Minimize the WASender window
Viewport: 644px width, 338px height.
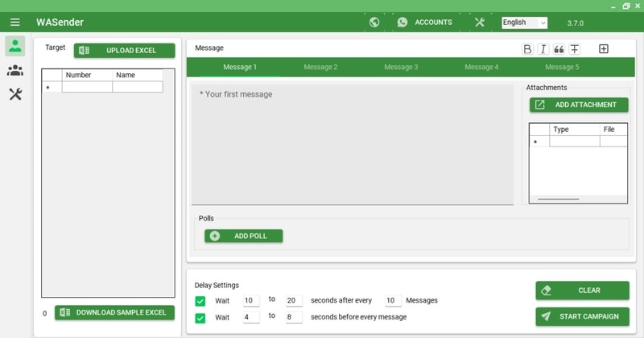(x=613, y=6)
